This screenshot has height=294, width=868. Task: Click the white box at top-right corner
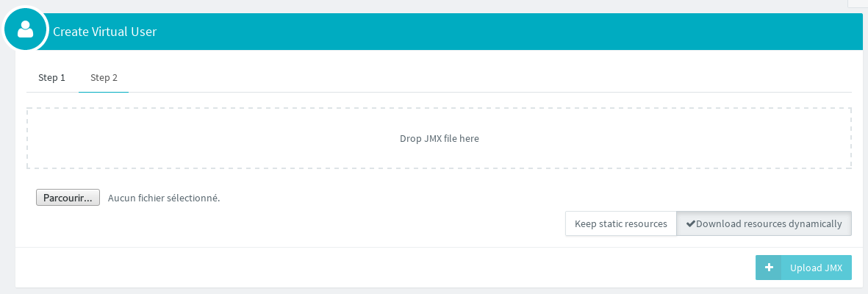click(858, 3)
